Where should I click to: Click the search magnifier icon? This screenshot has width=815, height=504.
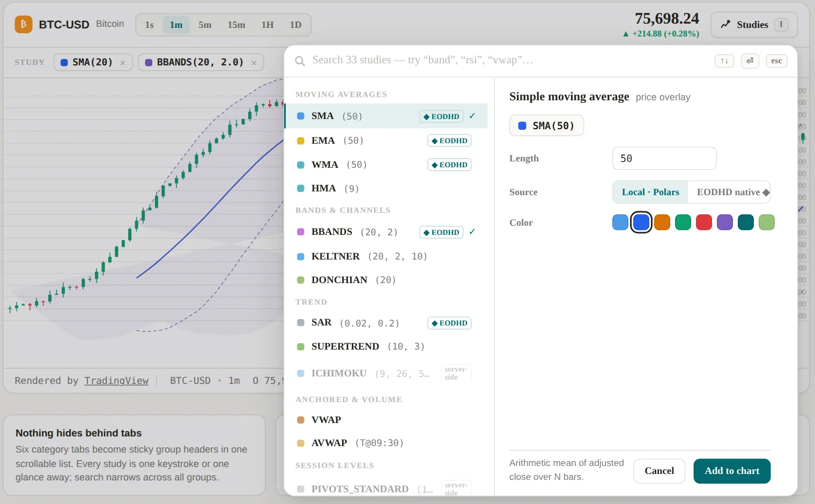(300, 61)
